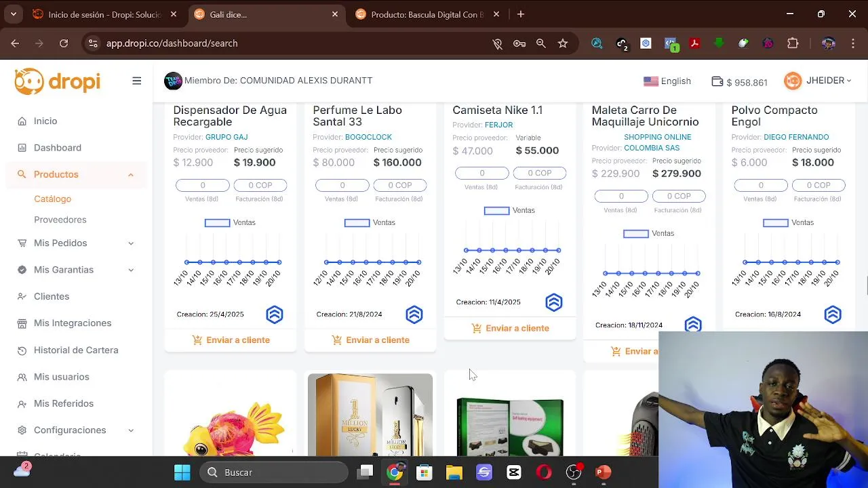Open provider DIEGO FERNANDO link
Image resolution: width=868 pixels, height=488 pixels.
(796, 137)
